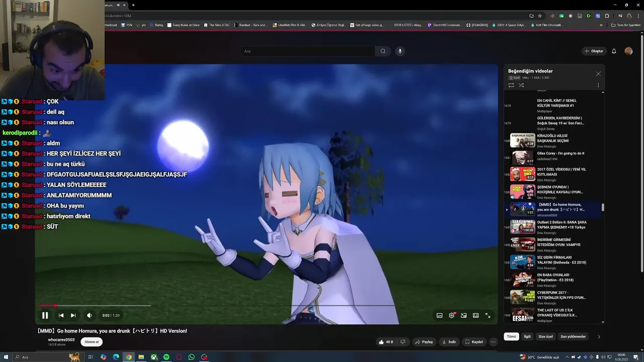644x362 pixels.
Task: Open EN CAHİL KİM? GENEL KÜLTÜR YARIŞMASI video
Action: click(x=552, y=106)
